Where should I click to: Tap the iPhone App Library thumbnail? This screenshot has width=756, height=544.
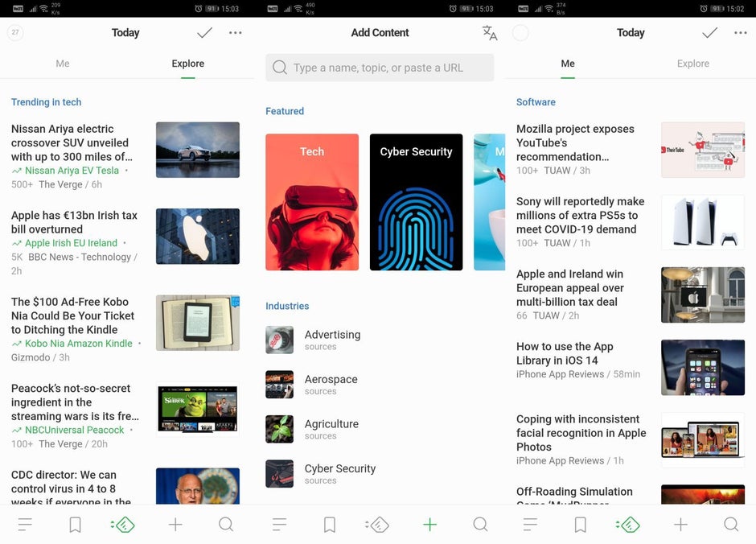coord(703,368)
